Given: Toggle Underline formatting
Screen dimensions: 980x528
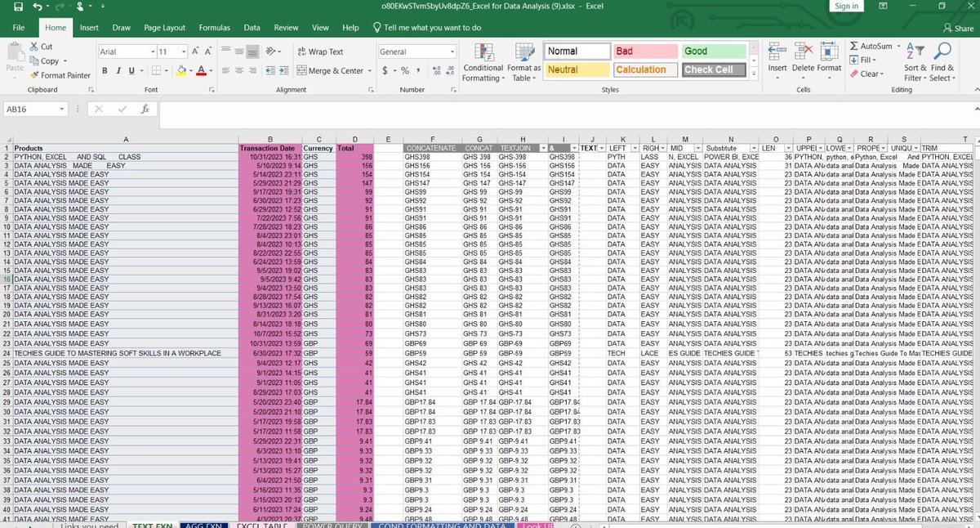Looking at the screenshot, I should point(131,71).
